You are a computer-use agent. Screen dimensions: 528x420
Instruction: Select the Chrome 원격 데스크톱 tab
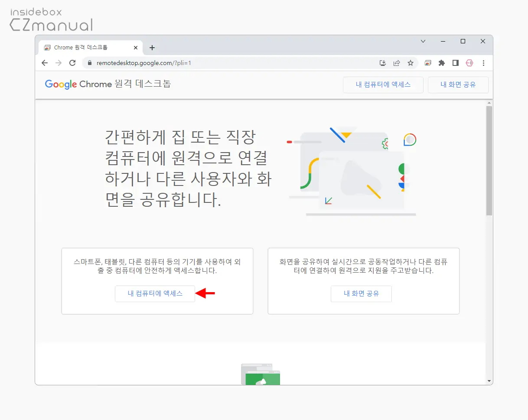pyautogui.click(x=91, y=48)
